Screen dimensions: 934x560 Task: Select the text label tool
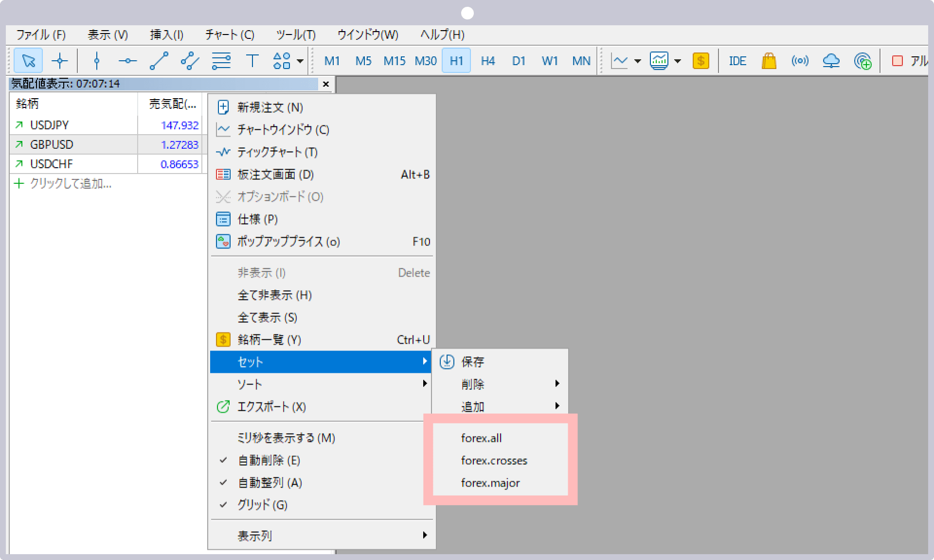(x=252, y=61)
